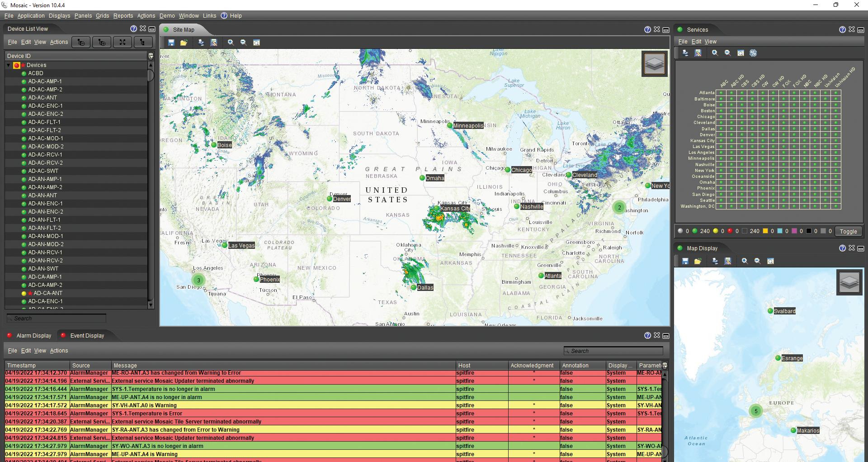Click the hierarchy tree button in Device List
This screenshot has height=462, width=868.
142,42
